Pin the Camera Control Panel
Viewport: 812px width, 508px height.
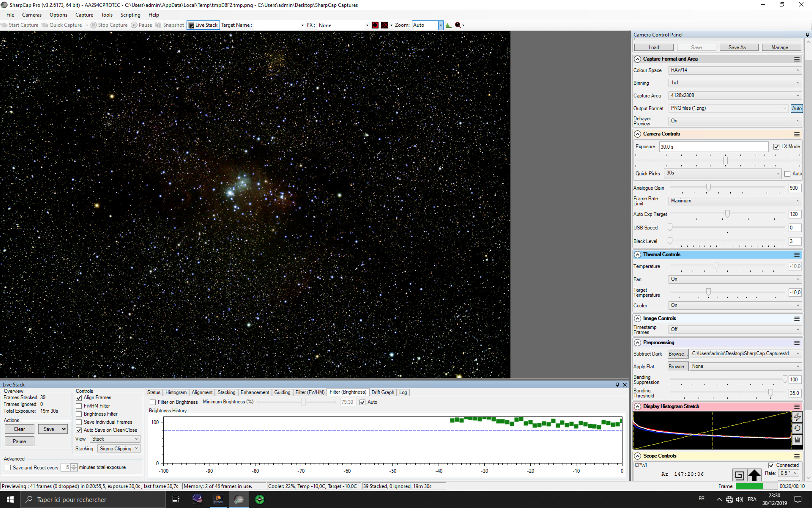click(807, 35)
